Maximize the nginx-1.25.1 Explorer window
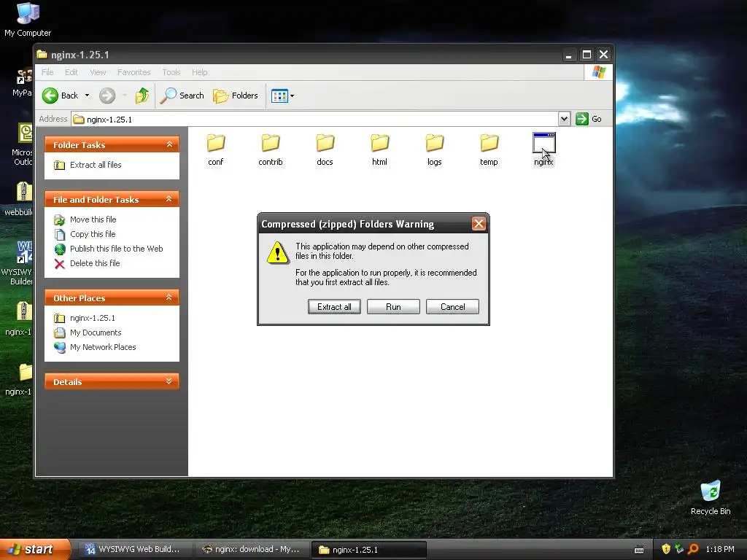This screenshot has height=560, width=747. [x=587, y=55]
